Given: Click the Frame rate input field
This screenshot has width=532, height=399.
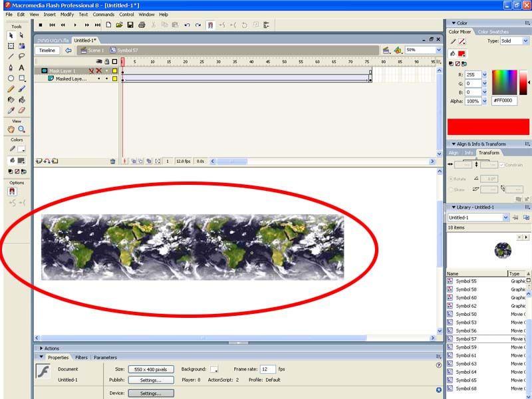Looking at the screenshot, I should tap(268, 369).
